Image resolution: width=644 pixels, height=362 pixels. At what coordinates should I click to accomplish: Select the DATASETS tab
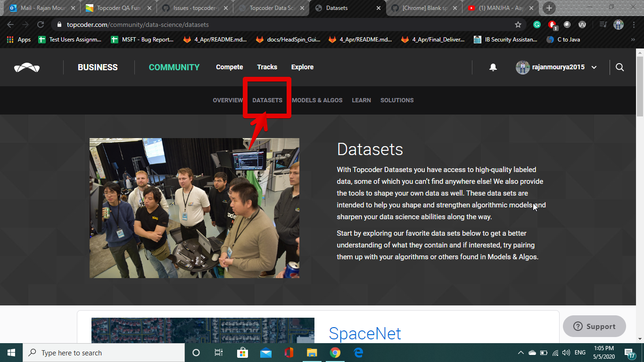tap(267, 100)
